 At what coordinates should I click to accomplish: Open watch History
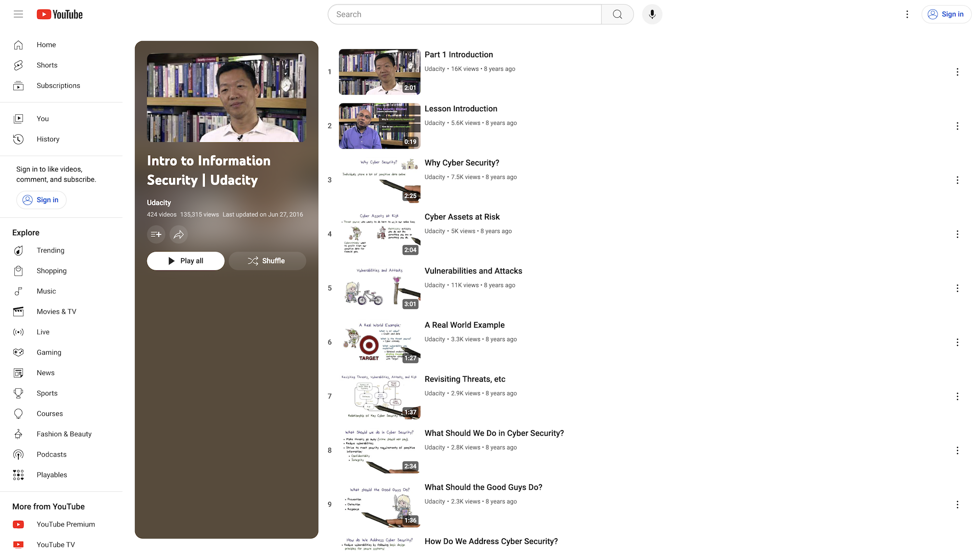tap(61, 139)
